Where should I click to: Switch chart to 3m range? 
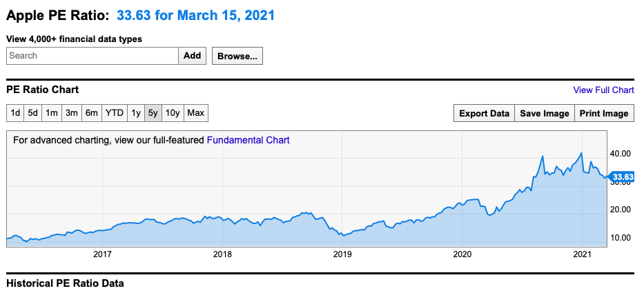(72, 113)
